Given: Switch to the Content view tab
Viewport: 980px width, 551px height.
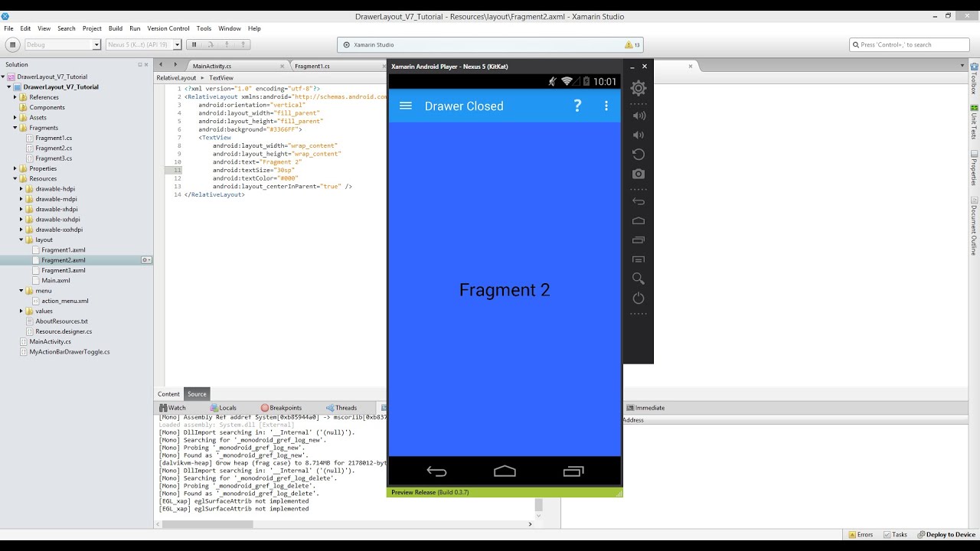Looking at the screenshot, I should (168, 394).
